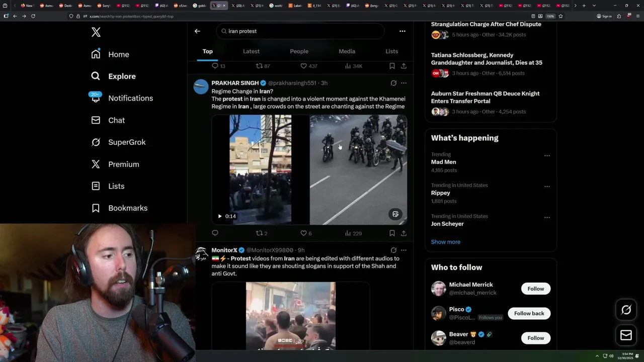644x362 pixels.
Task: Bookmark the post with 34K views
Action: coord(392,66)
